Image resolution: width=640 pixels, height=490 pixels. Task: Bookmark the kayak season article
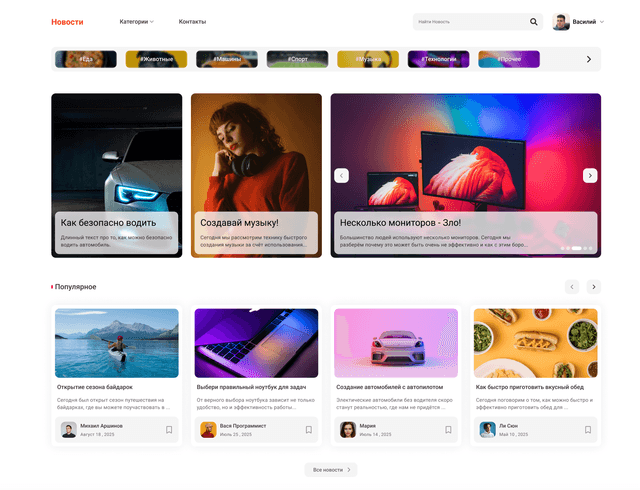(x=169, y=430)
